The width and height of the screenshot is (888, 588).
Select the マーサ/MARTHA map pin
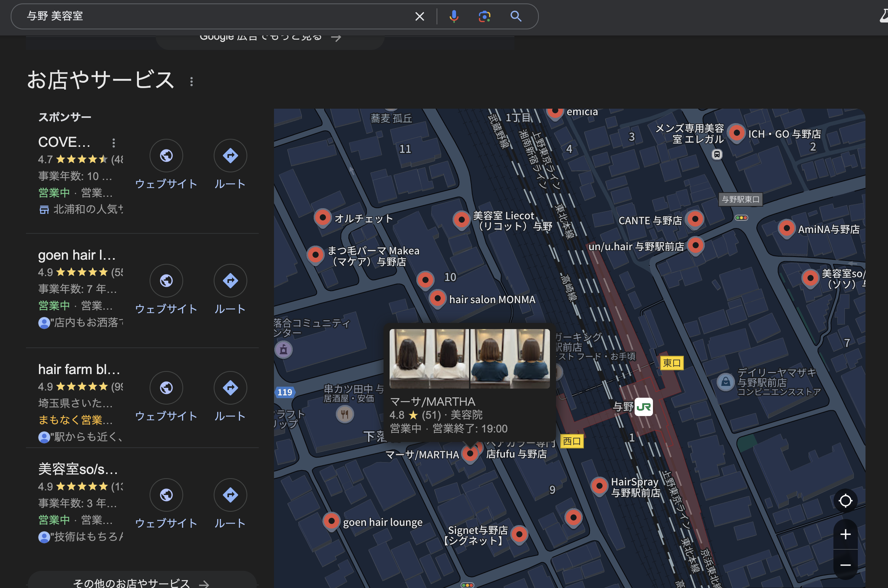point(470,455)
